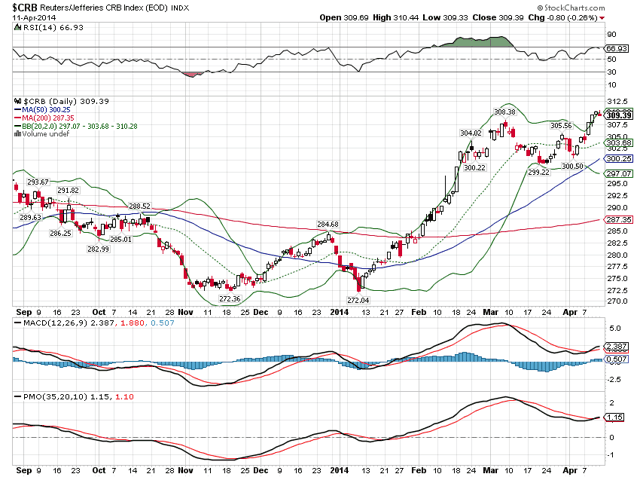The height and width of the screenshot is (477, 640).
Task: Click the 270.0 label on the price axis
Action: tap(618, 301)
